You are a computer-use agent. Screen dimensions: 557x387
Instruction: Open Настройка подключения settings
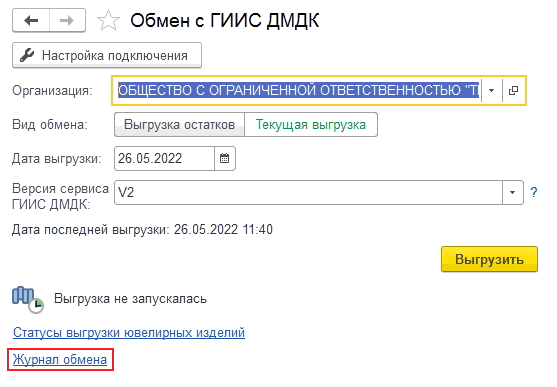point(107,55)
